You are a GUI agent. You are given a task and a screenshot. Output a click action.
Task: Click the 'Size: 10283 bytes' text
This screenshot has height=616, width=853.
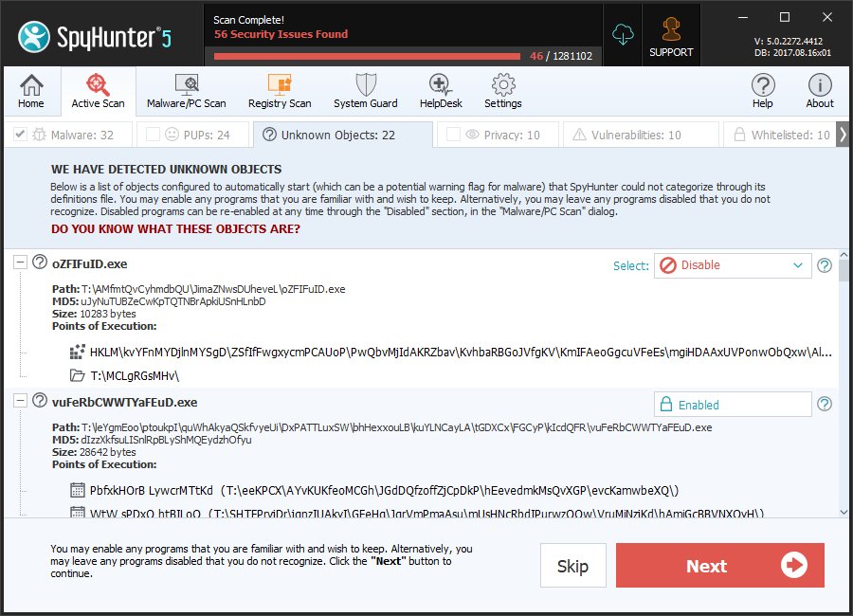point(94,314)
